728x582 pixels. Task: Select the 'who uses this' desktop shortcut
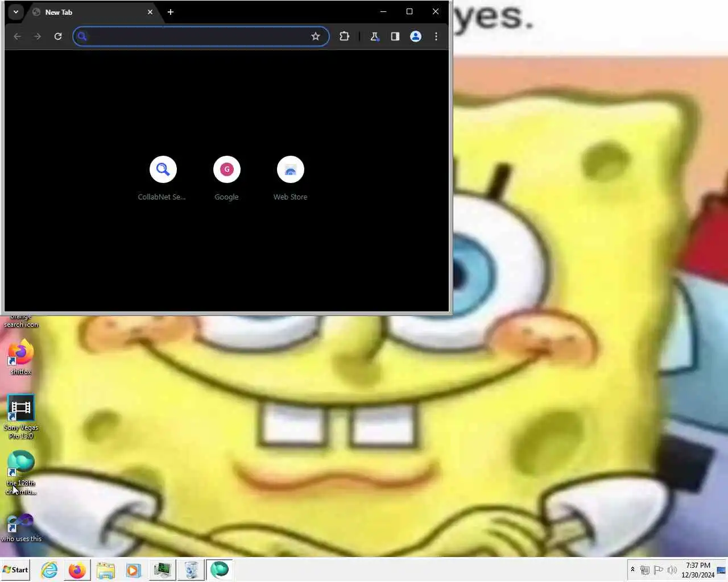[x=21, y=527]
